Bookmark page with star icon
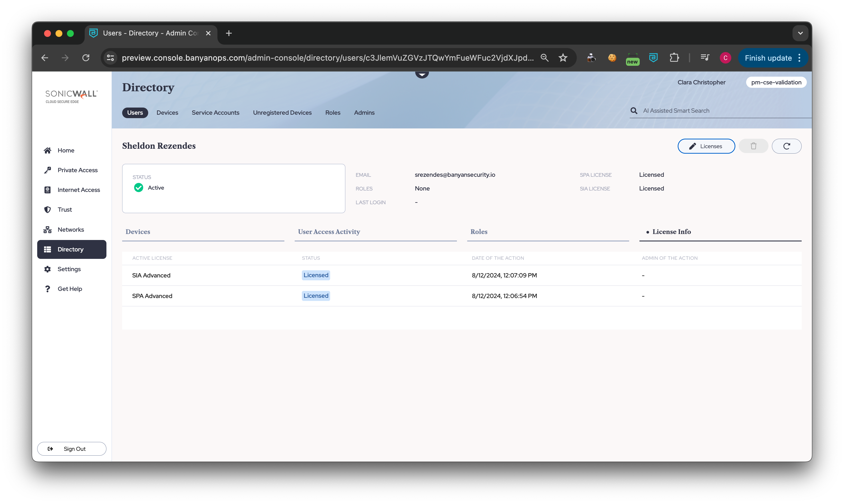Image resolution: width=844 pixels, height=504 pixels. tap(563, 58)
